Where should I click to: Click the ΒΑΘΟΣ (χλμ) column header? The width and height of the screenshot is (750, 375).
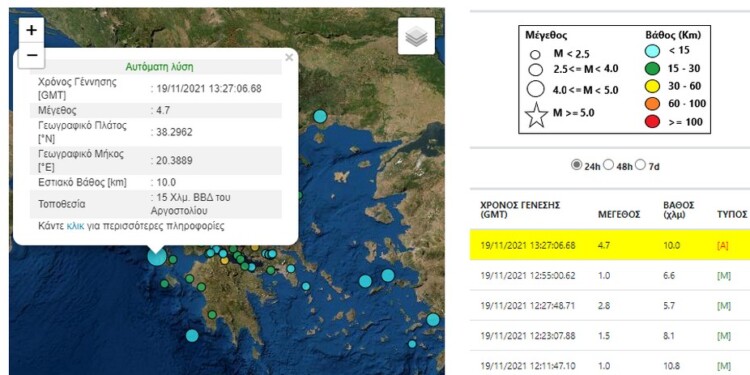[x=678, y=210]
